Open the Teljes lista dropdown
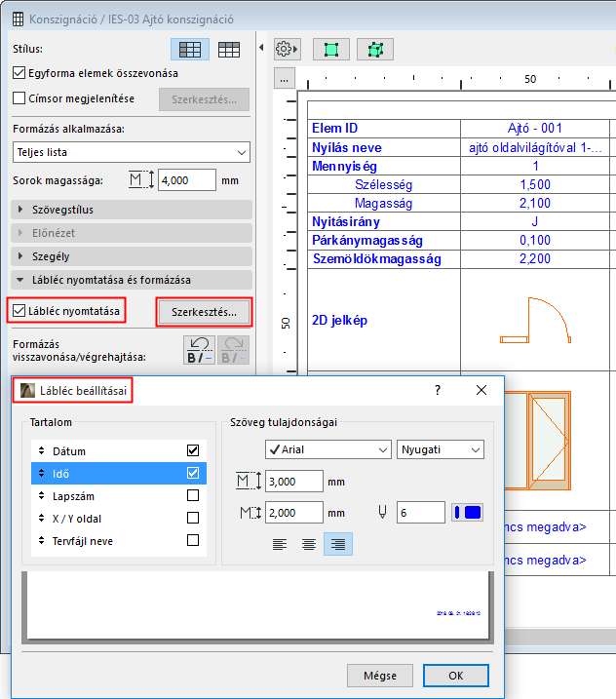Image resolution: width=616 pixels, height=699 pixels. [x=132, y=152]
